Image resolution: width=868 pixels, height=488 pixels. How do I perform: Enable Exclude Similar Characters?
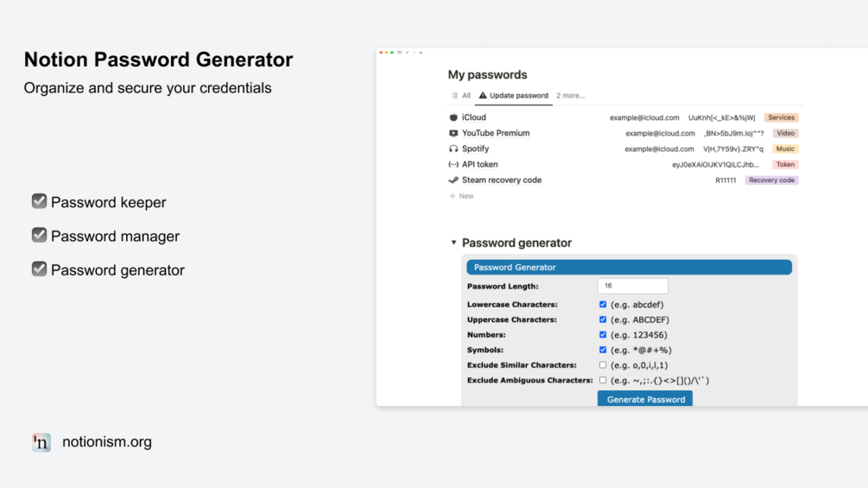(x=603, y=365)
